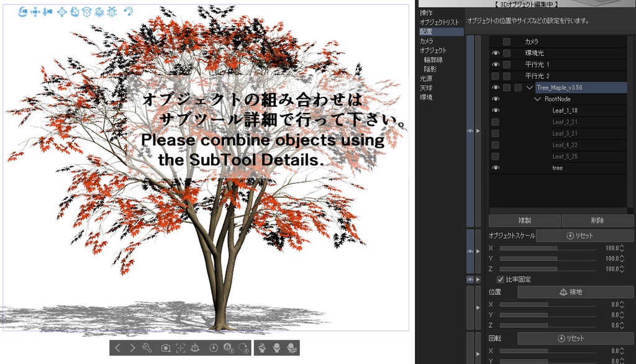The image size is (636, 364).
Task: Click the fit-to-view icon in the bottom launcher
Action: coord(180,348)
